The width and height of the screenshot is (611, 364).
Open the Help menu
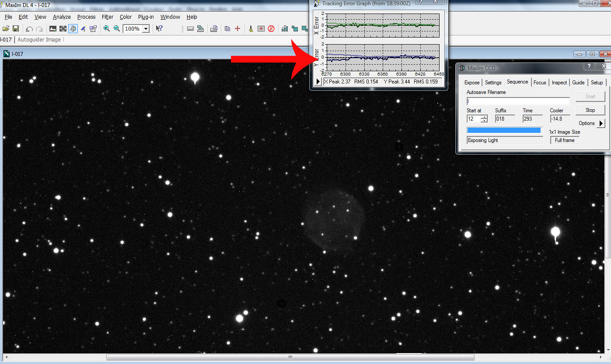coord(192,17)
